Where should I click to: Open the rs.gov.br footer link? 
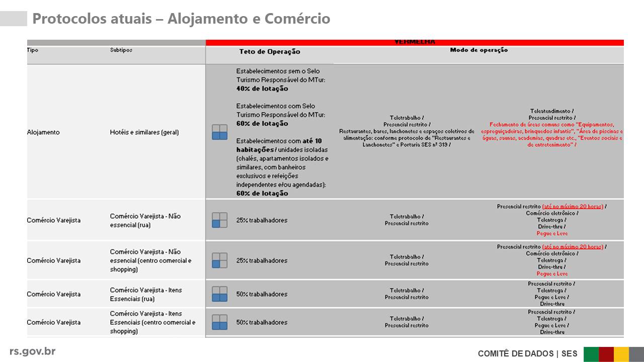pyautogui.click(x=33, y=351)
